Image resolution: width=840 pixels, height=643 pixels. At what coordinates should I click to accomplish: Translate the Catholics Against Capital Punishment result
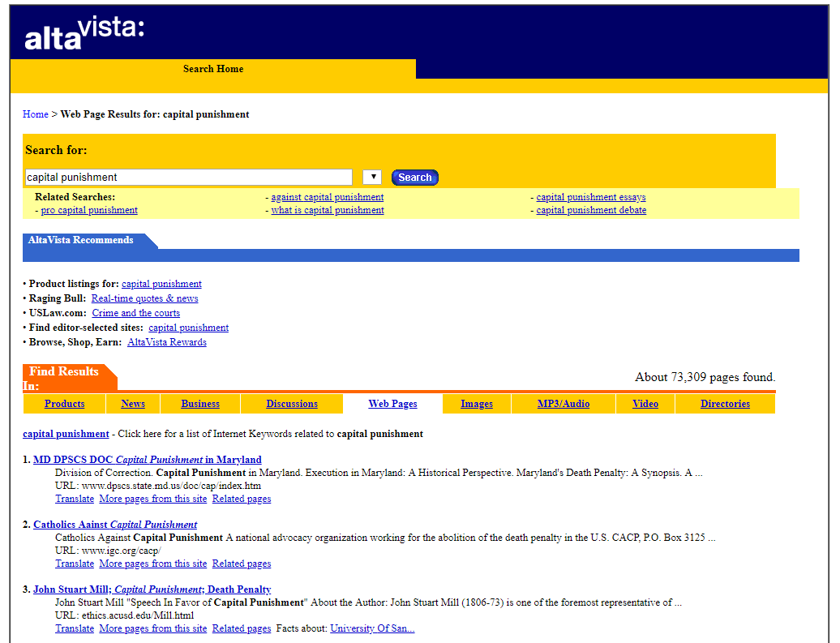[x=75, y=564]
